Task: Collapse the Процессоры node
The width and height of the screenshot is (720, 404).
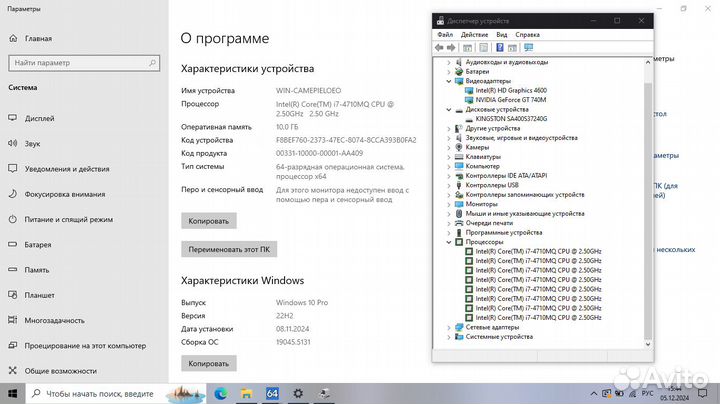Action: click(449, 242)
